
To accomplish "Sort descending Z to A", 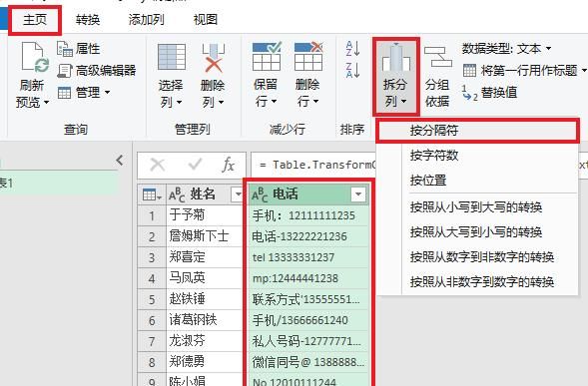I will click(x=352, y=71).
